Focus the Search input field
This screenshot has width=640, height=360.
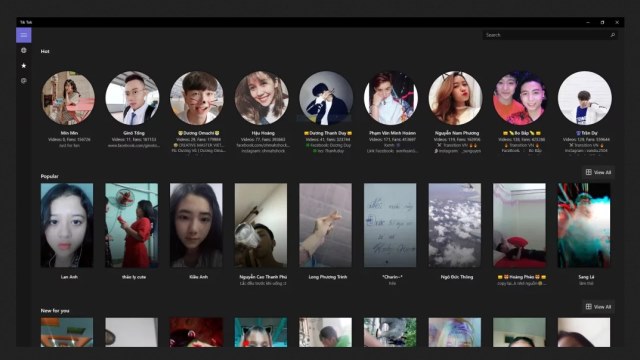(549, 35)
